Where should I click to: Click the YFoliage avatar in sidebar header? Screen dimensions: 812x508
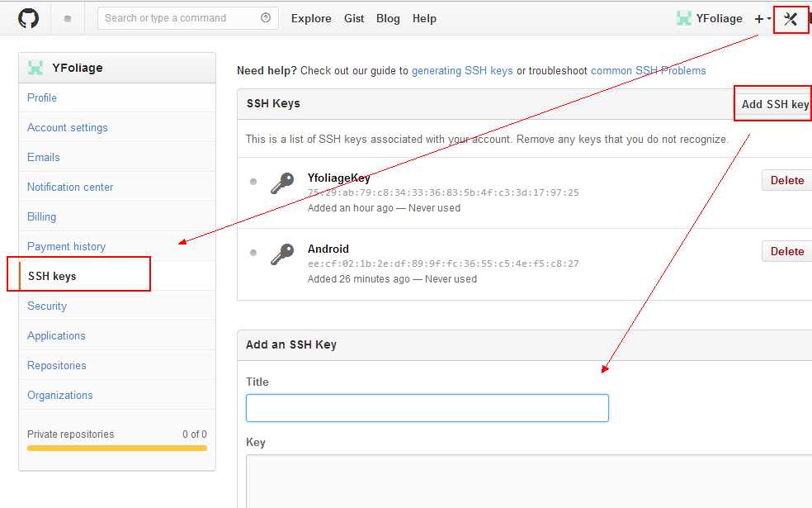point(35,68)
